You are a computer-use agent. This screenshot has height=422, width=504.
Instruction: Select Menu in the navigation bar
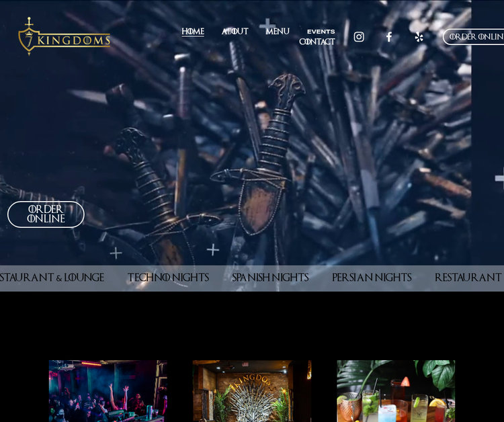277,32
